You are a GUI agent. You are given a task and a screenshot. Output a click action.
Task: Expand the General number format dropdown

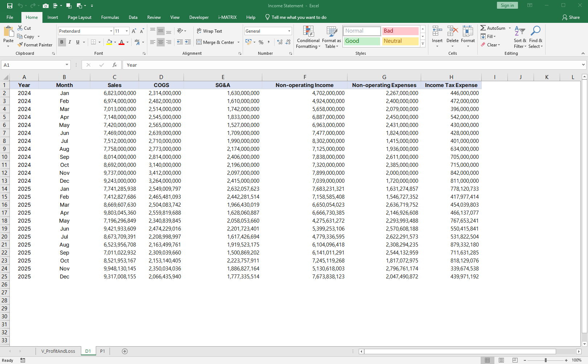pyautogui.click(x=289, y=31)
